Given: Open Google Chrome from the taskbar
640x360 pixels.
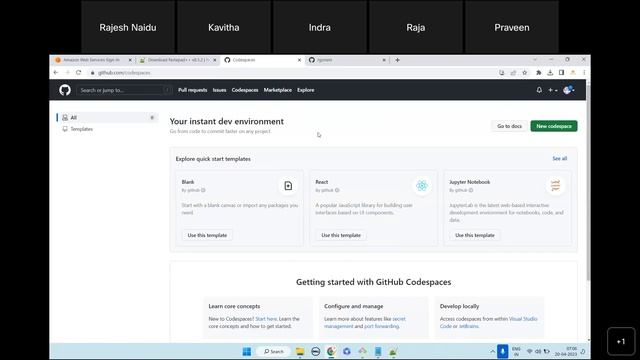Looking at the screenshot, I should click(331, 351).
